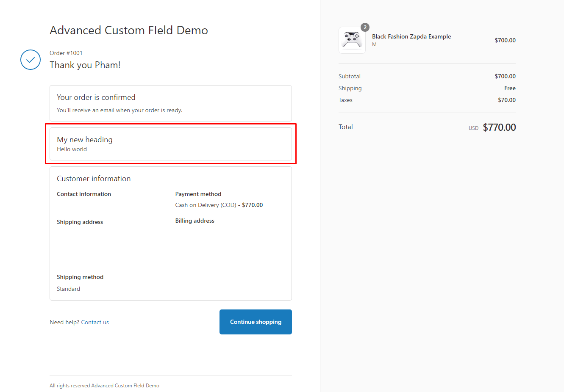Click the USD currency label
The width and height of the screenshot is (564, 392).
tap(473, 128)
